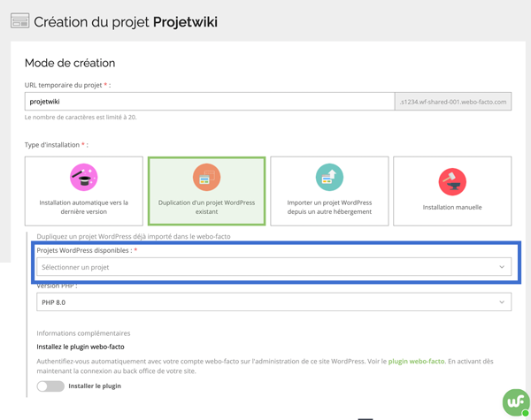Select automatic installation magic hat icon

coord(84,178)
